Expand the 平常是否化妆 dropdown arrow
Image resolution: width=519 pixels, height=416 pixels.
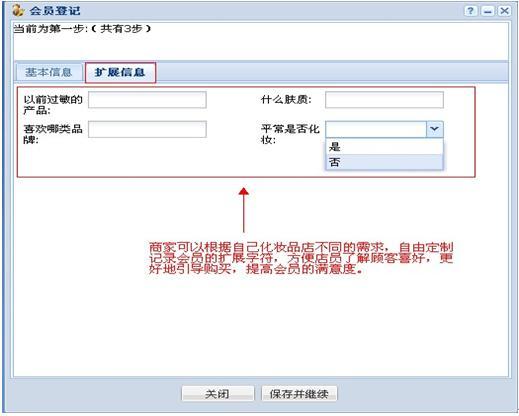434,129
